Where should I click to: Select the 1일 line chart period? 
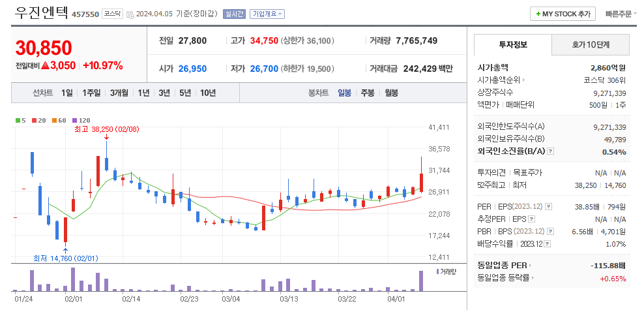coord(66,93)
